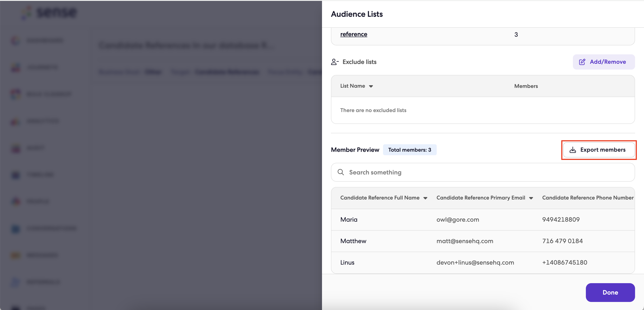Sort by Candidate Reference Primary Email arrow
The height and width of the screenshot is (310, 644).
[531, 198]
